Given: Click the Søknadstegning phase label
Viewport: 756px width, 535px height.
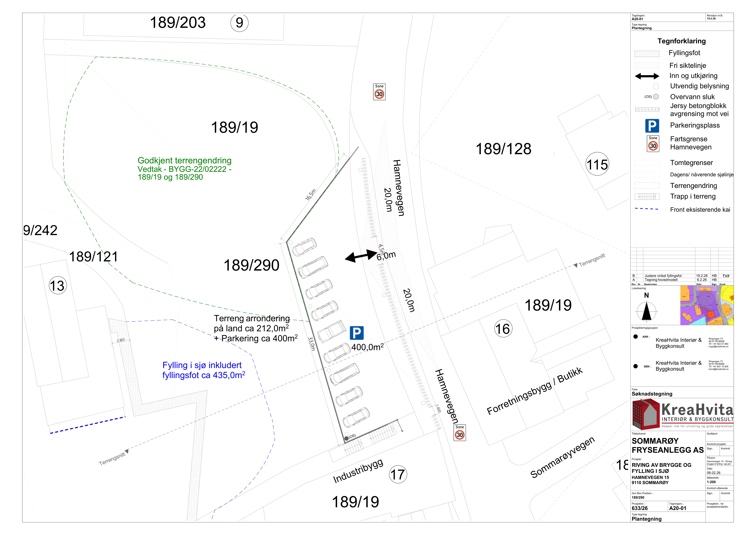Looking at the screenshot, I should (652, 394).
